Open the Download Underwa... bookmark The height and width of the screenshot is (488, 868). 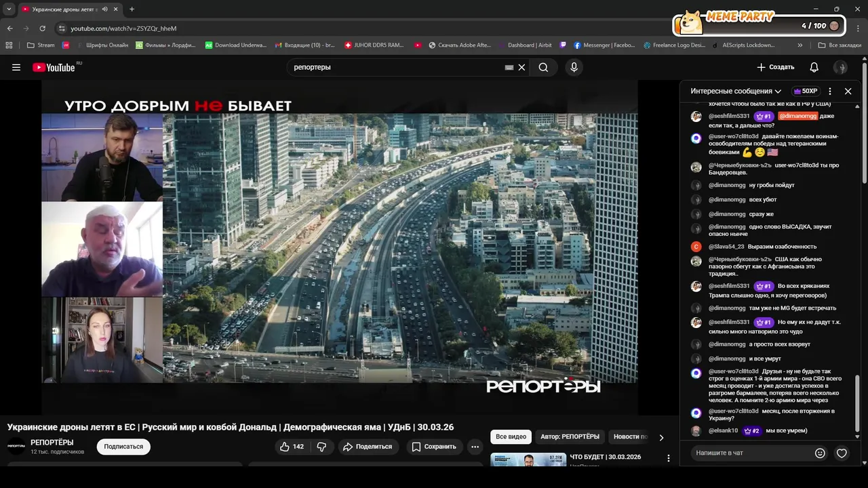point(236,45)
